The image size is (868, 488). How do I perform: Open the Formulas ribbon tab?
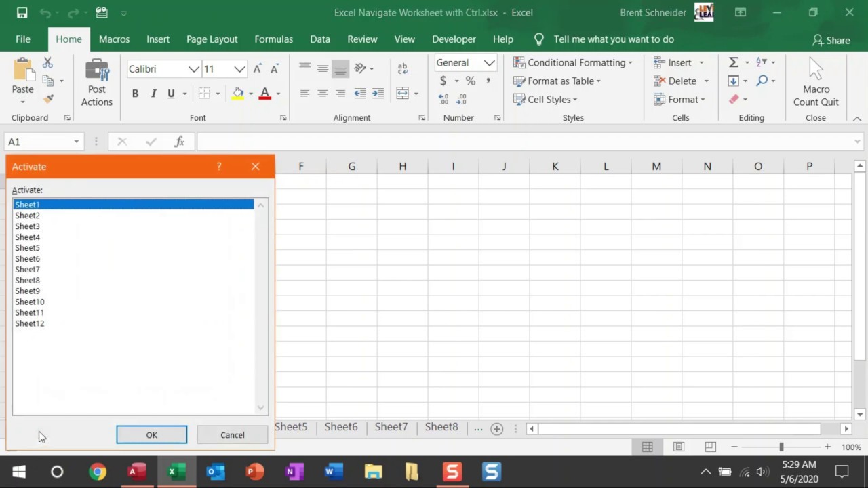pyautogui.click(x=274, y=39)
